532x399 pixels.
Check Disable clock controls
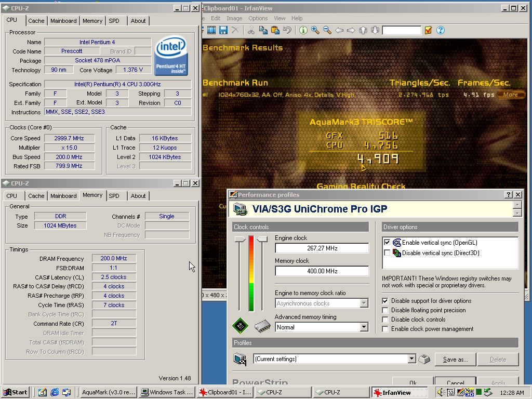pyautogui.click(x=385, y=320)
